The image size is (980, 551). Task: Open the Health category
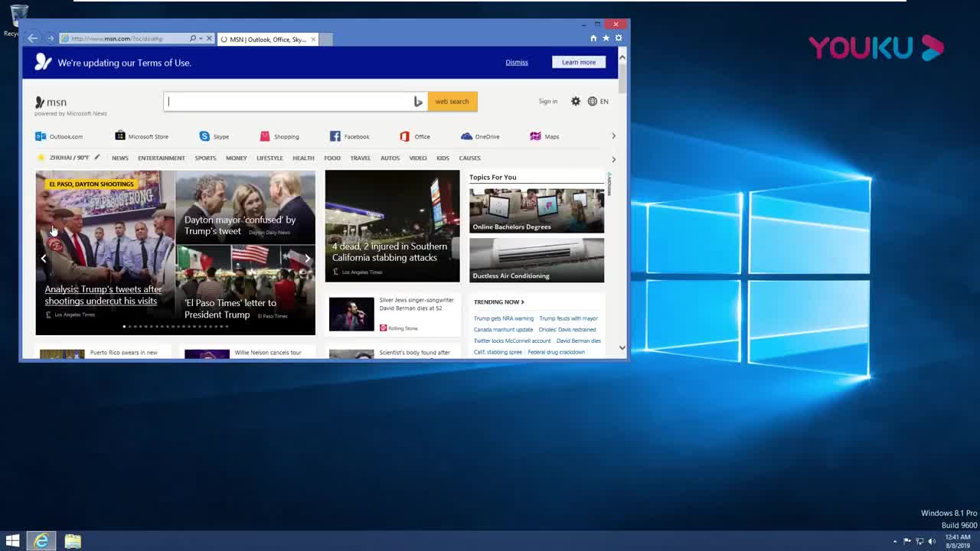pyautogui.click(x=303, y=158)
